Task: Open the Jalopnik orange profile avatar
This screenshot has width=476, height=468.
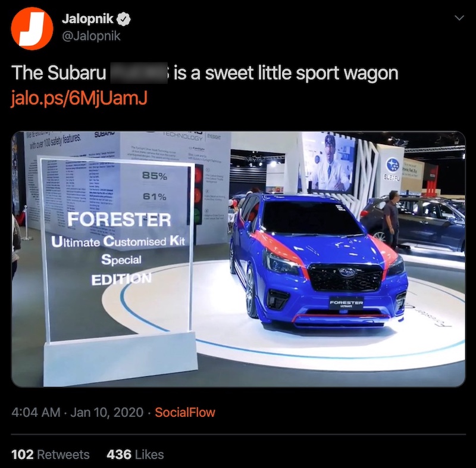Action: (x=32, y=28)
